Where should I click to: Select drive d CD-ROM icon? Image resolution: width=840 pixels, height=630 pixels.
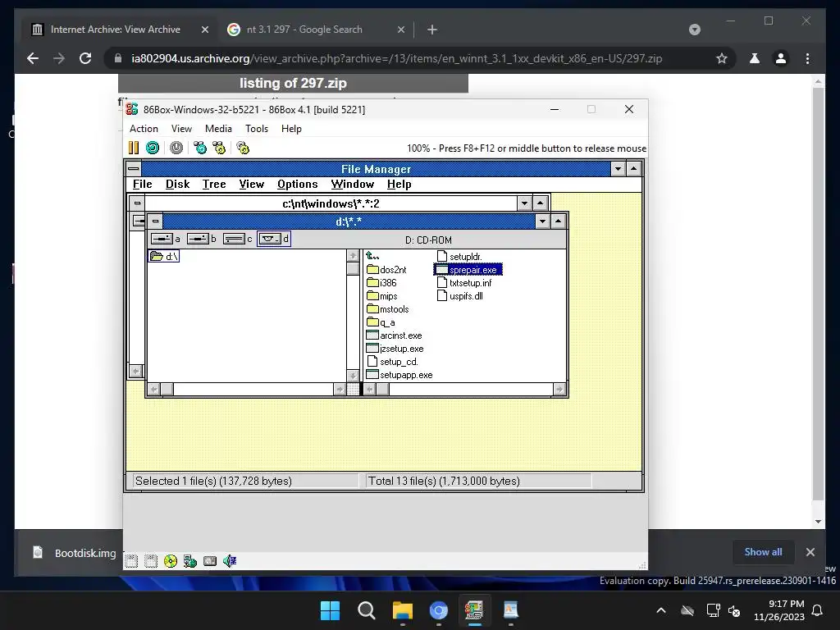pyautogui.click(x=274, y=239)
